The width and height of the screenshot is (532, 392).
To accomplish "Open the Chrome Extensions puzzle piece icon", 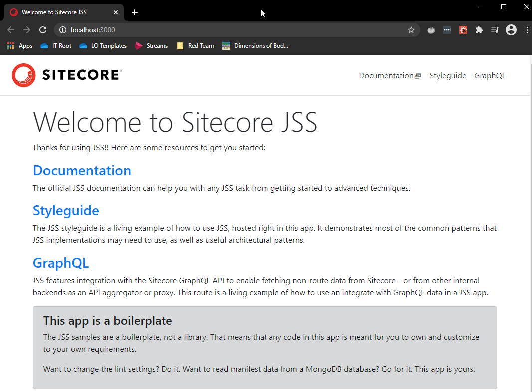I will [x=479, y=30].
